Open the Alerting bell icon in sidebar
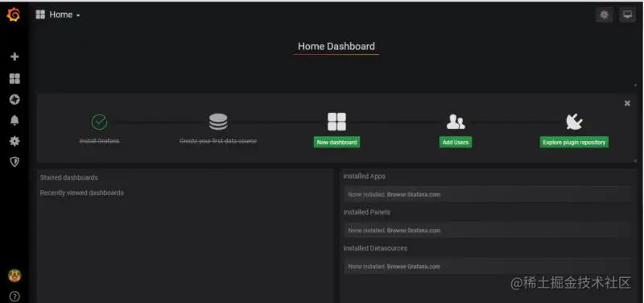This screenshot has width=644, height=303. click(14, 120)
